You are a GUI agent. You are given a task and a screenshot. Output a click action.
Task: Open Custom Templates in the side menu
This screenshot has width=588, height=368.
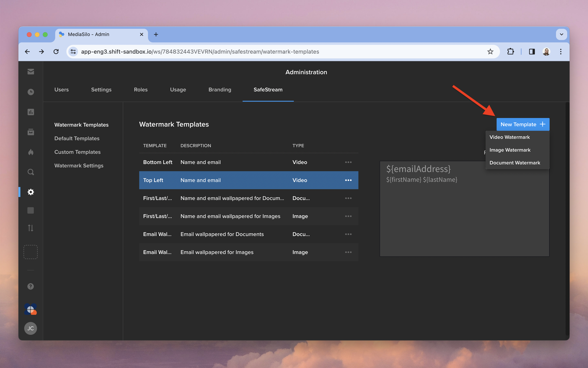pyautogui.click(x=77, y=152)
